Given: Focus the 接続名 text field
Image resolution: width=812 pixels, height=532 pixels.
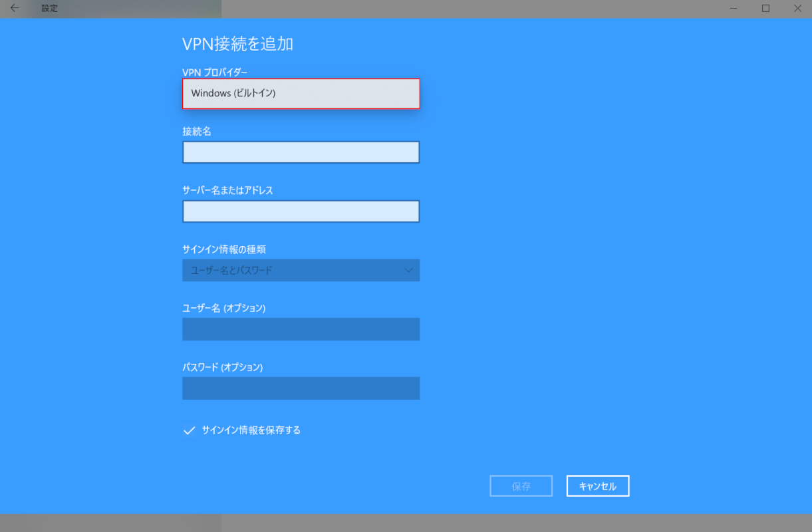Looking at the screenshot, I should (x=301, y=152).
